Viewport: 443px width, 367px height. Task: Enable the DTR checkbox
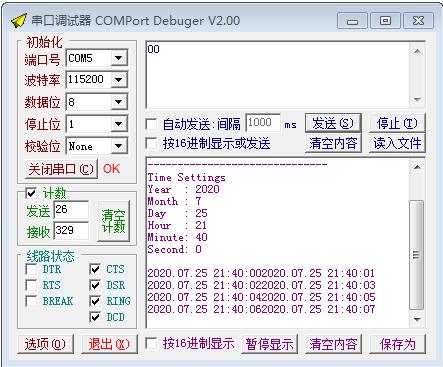click(31, 269)
